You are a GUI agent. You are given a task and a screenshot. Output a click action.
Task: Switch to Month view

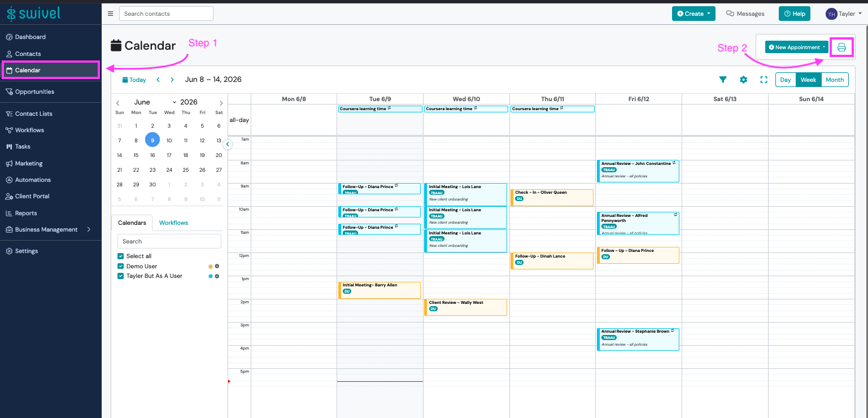pyautogui.click(x=835, y=80)
